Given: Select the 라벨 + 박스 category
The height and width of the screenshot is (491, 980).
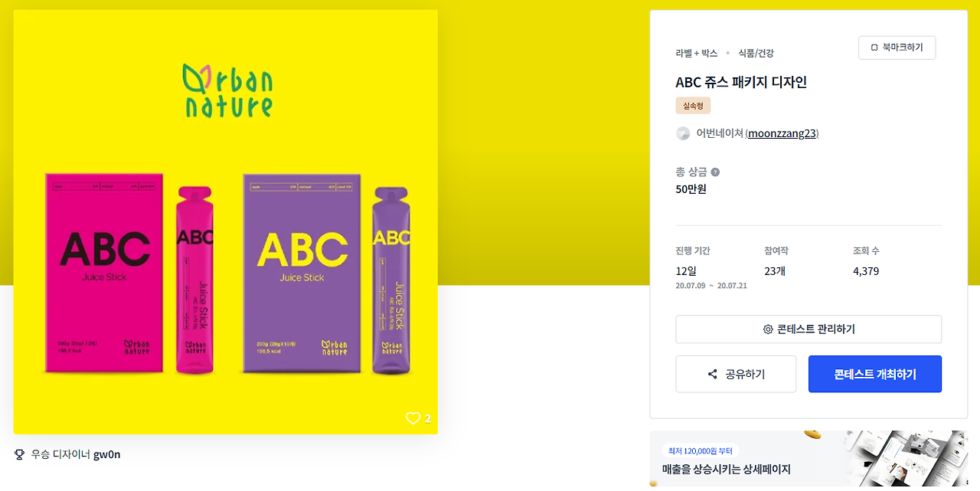Looking at the screenshot, I should tap(697, 53).
